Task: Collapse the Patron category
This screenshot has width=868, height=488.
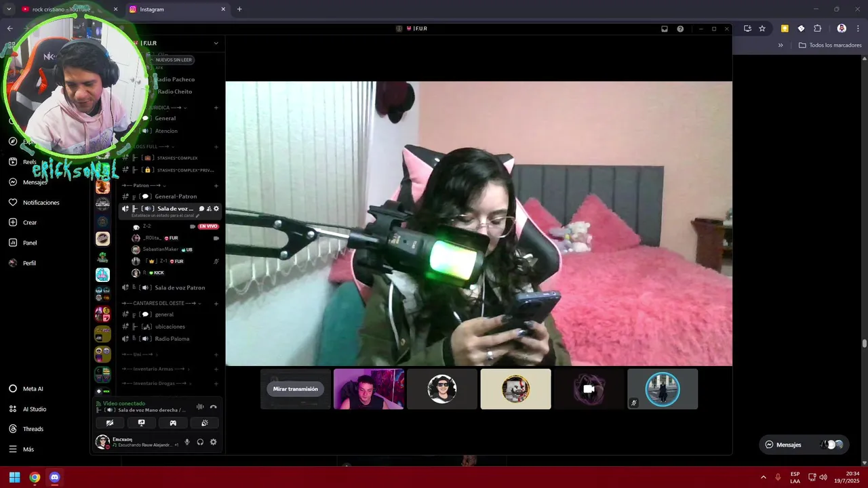Action: [144, 185]
